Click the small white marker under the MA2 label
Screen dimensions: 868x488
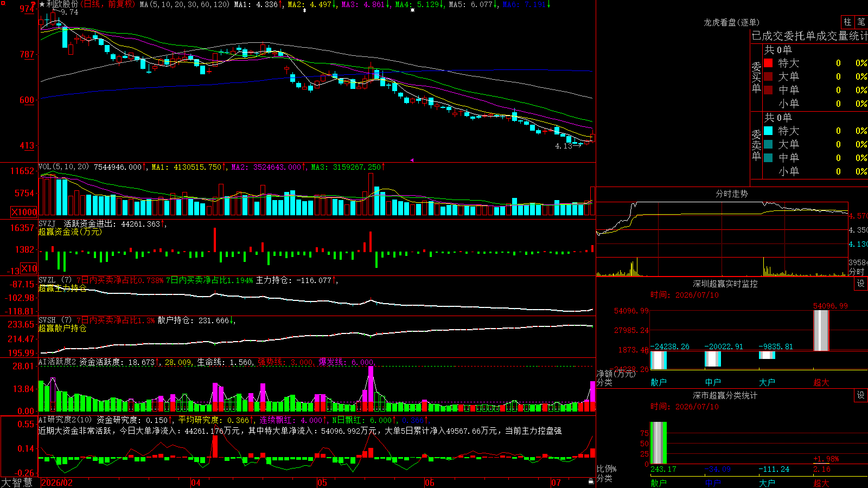tap(304, 10)
